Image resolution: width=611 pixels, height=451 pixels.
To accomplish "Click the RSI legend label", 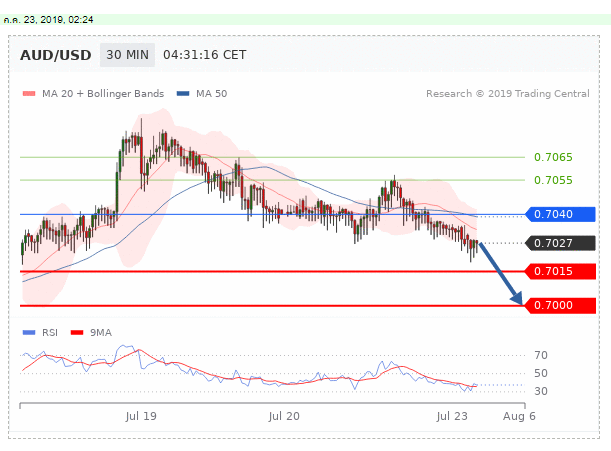I will click(50, 333).
